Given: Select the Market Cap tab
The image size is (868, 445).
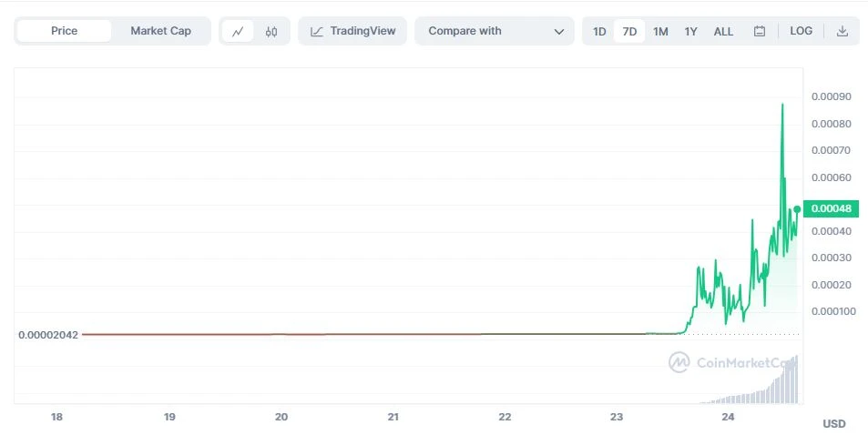Looking at the screenshot, I should point(160,31).
